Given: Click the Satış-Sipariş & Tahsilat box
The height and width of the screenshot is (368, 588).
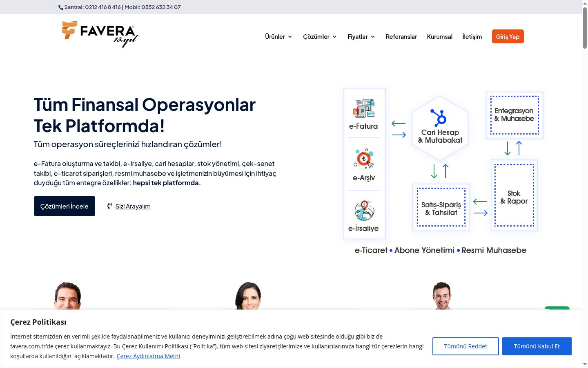Looking at the screenshot, I should coord(441,207).
